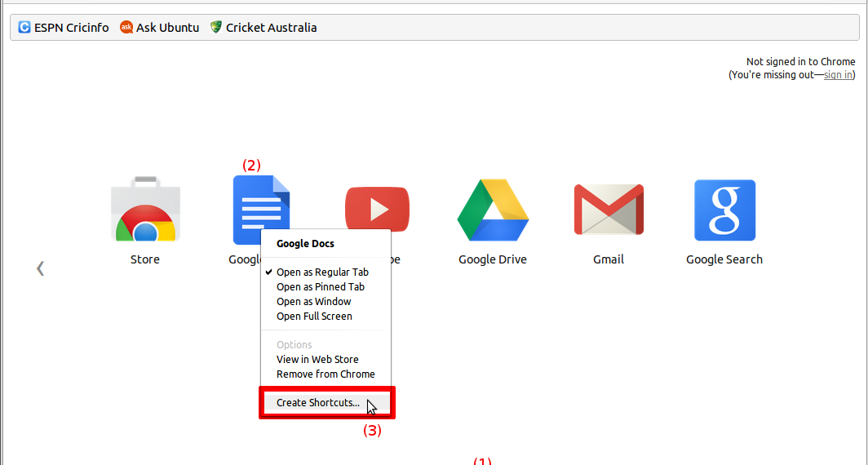This screenshot has width=868, height=465.
Task: Open the Cricket Australia bookmark
Action: point(263,27)
